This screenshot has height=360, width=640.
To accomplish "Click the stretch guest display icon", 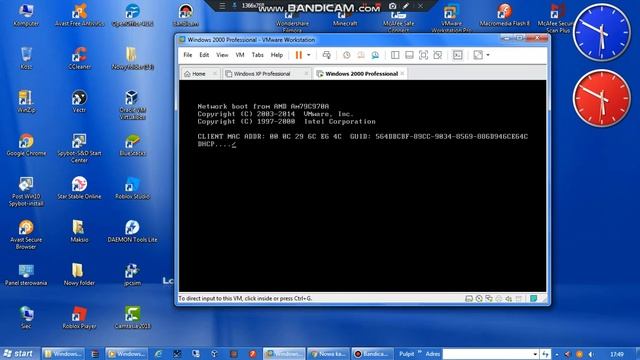I will click(x=478, y=55).
